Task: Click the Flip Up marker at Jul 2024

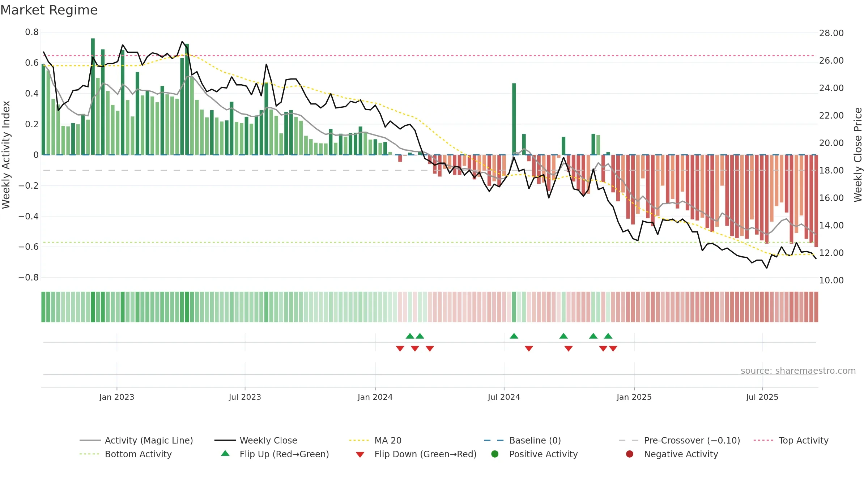Action: pos(514,336)
